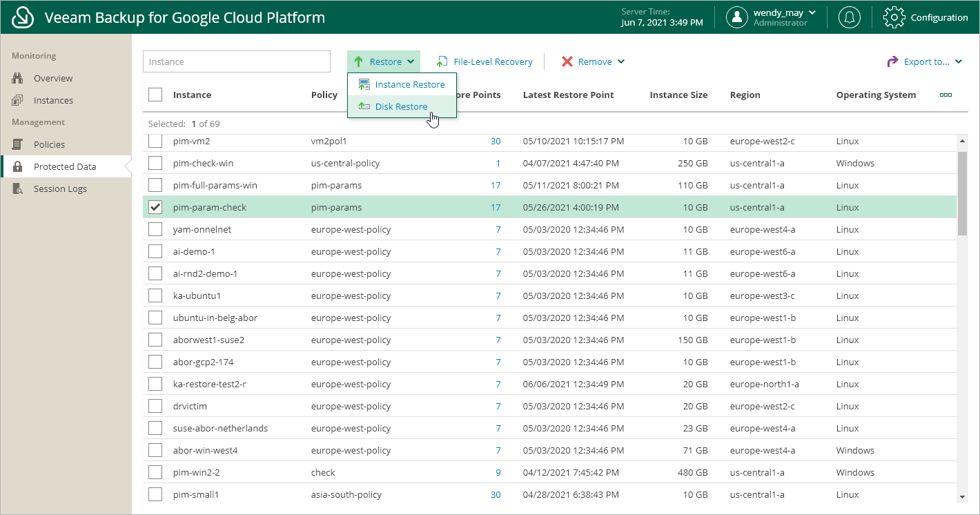Open restore points link 30 for pim-small1

pos(496,494)
